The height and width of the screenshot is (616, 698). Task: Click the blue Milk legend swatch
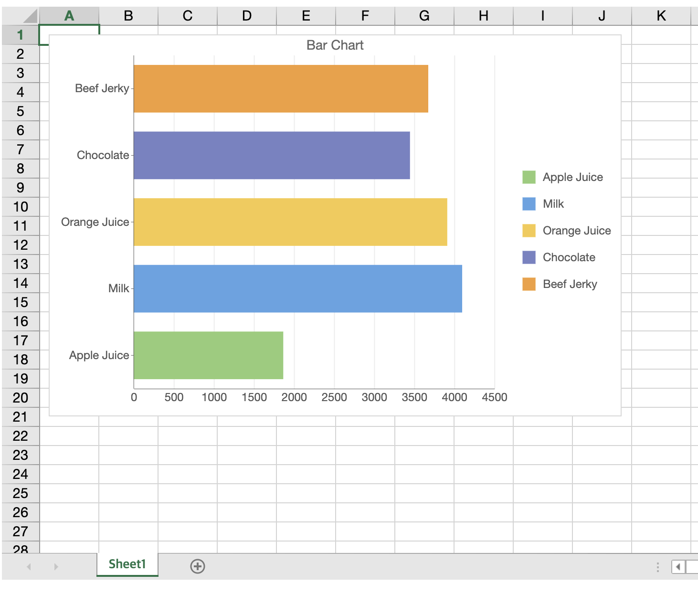click(x=529, y=204)
